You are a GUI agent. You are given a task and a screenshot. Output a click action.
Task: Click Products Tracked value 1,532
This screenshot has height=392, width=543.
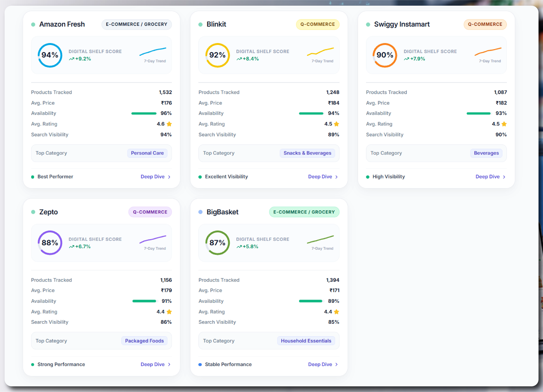(x=165, y=92)
